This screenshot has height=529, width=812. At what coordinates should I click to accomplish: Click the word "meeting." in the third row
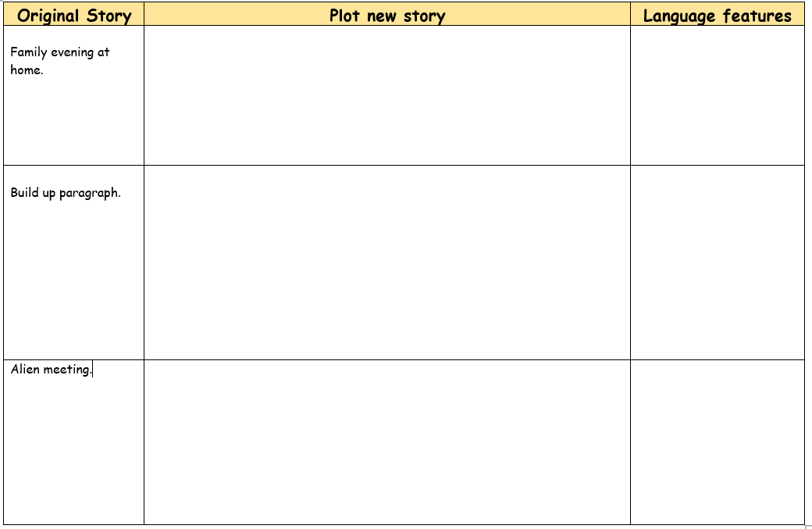[x=68, y=370]
